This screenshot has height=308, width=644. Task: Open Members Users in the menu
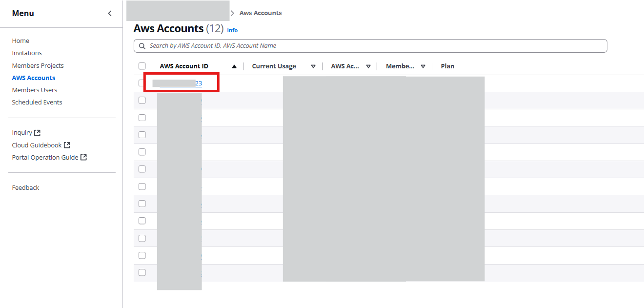35,90
